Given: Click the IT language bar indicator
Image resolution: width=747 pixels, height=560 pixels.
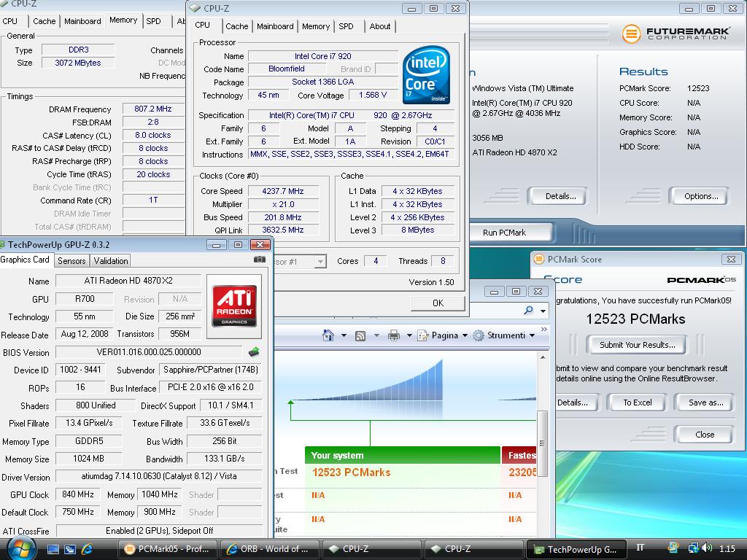Looking at the screenshot, I should [x=640, y=548].
